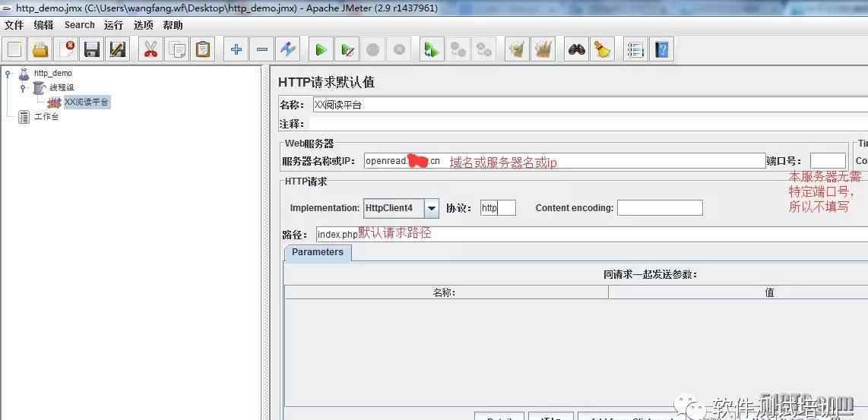Click the Clear All double-broom icon
The image size is (868, 420).
pyautogui.click(x=543, y=50)
